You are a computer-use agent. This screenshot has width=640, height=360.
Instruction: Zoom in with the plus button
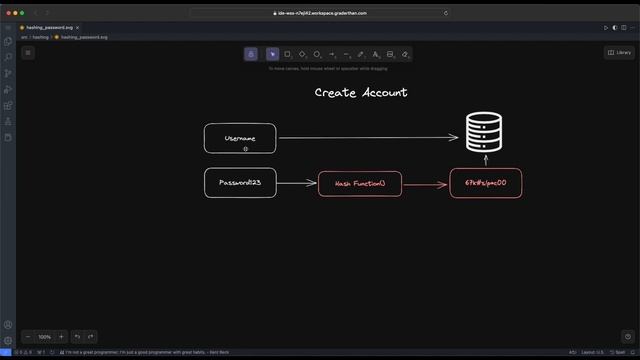coord(61,337)
